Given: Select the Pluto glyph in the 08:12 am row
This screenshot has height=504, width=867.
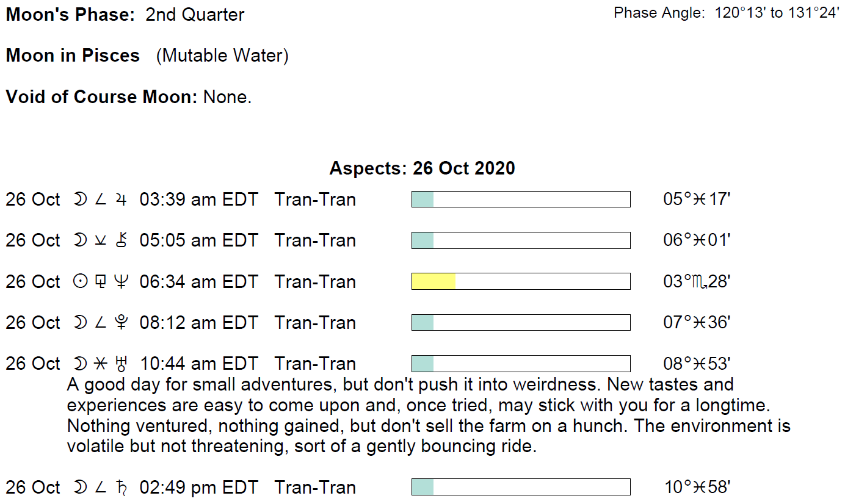Looking at the screenshot, I should (x=122, y=323).
